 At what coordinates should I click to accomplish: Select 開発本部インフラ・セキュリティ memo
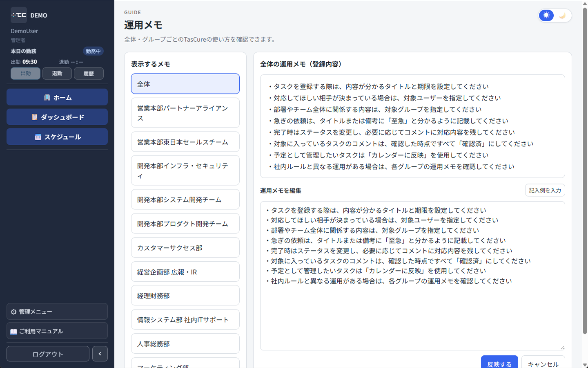(185, 171)
